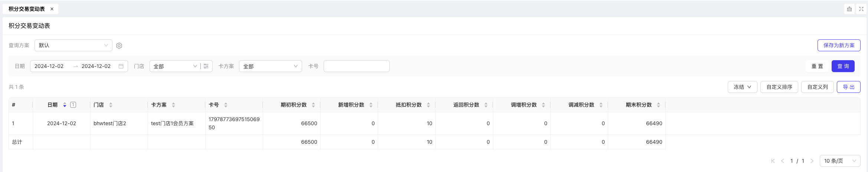Toggle fullscreen expand icon at top right
The image size is (868, 172).
[x=861, y=9]
